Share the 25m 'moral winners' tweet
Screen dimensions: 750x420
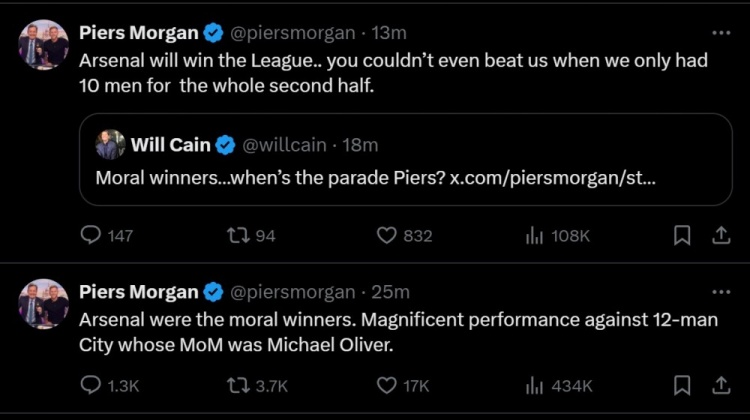pyautogui.click(x=720, y=385)
